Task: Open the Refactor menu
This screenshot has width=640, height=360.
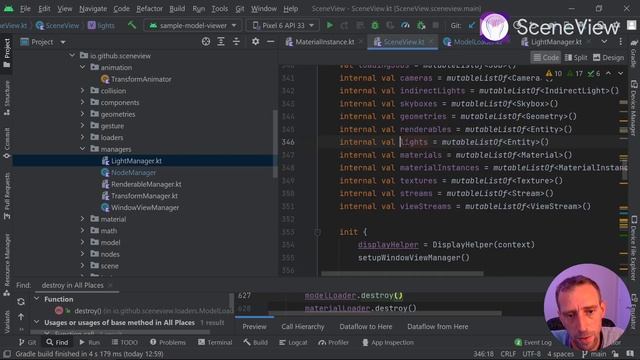Action: coord(149,9)
